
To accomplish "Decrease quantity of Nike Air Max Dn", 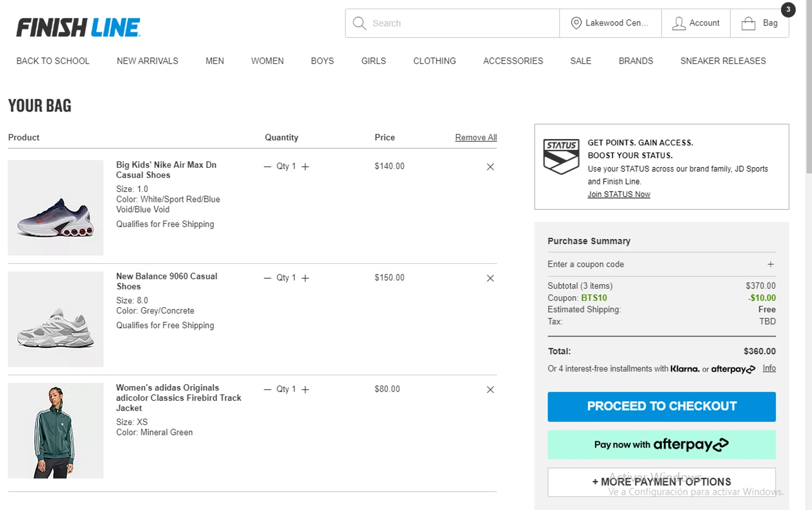I will [x=267, y=167].
